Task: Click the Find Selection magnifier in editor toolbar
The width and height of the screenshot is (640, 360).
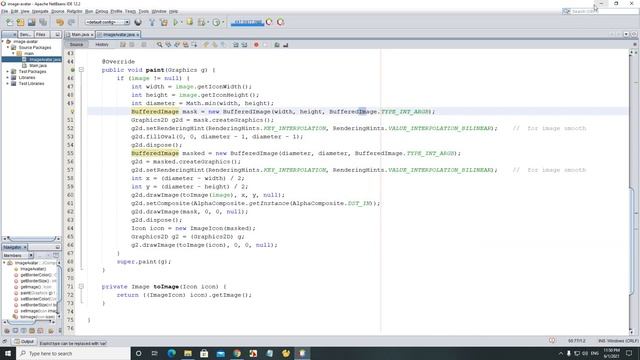Action: (160, 44)
